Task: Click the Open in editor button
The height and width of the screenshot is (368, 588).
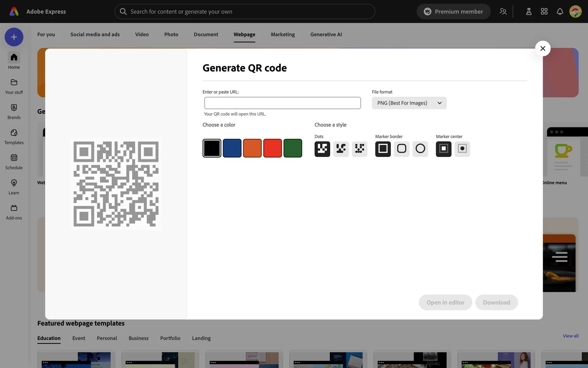Action: click(445, 302)
